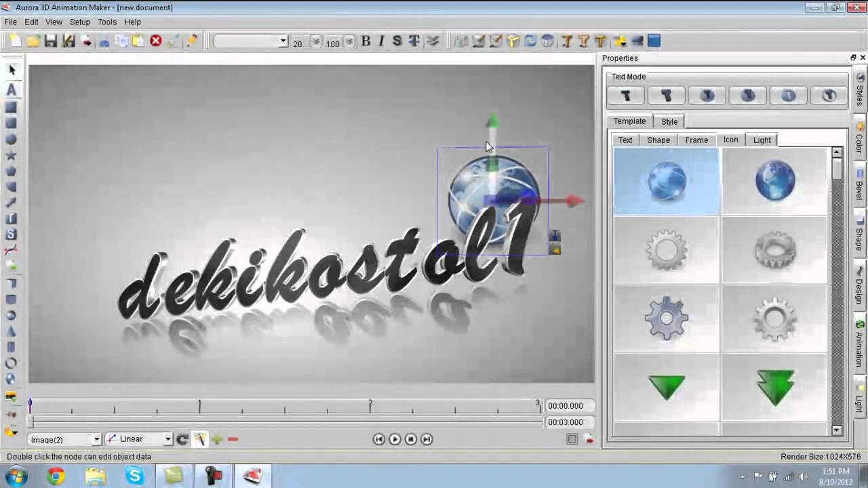The height and width of the screenshot is (488, 868).
Task: Open Google Chrome from the taskbar
Action: click(56, 476)
